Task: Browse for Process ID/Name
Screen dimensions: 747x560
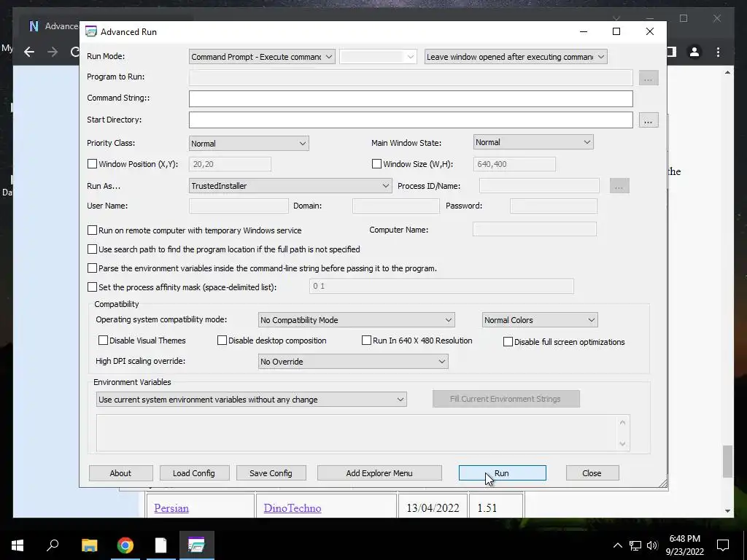Action: 619,186
